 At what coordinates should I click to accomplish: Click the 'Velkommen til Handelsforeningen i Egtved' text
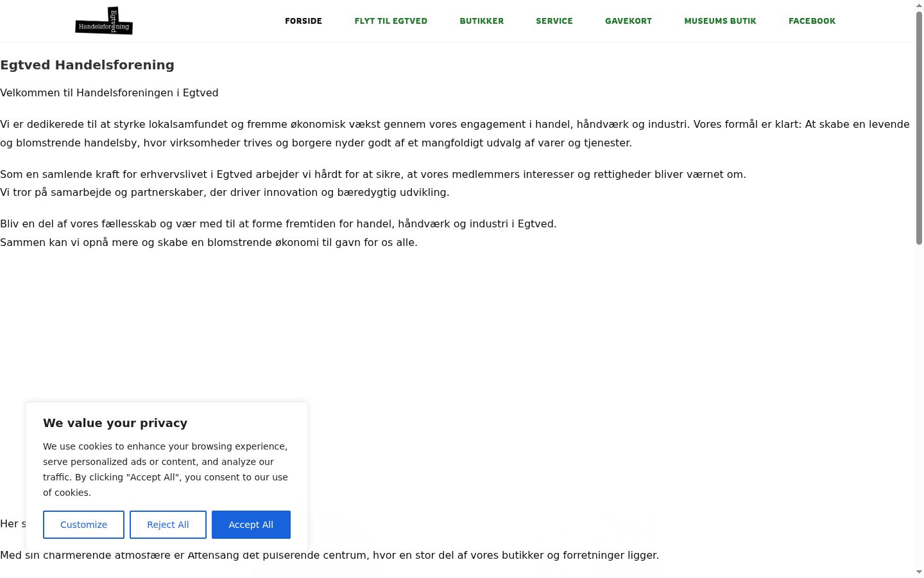pyautogui.click(x=109, y=93)
